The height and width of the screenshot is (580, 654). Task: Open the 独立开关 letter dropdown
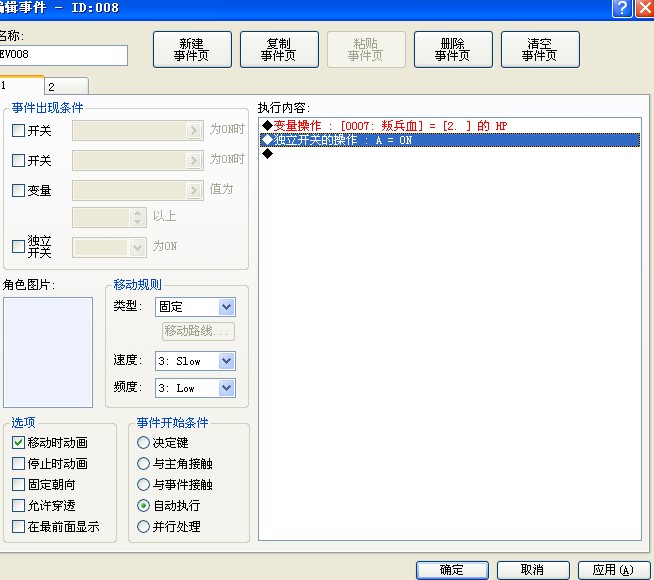[137, 248]
